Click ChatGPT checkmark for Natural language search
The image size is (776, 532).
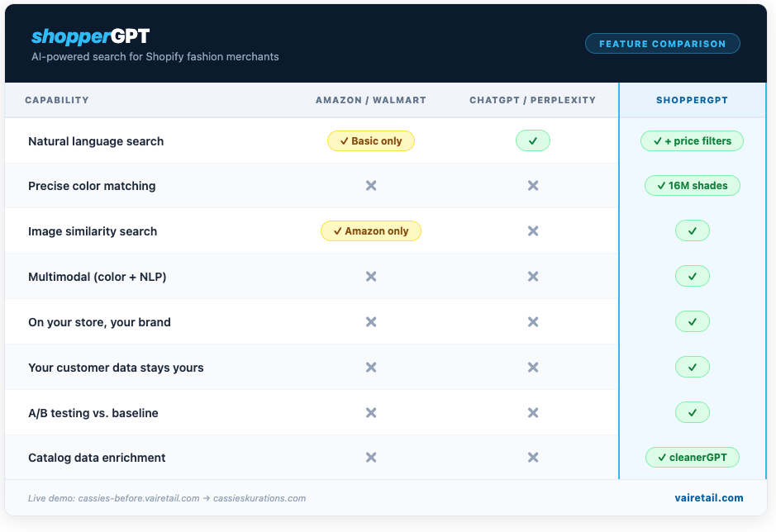(x=533, y=141)
